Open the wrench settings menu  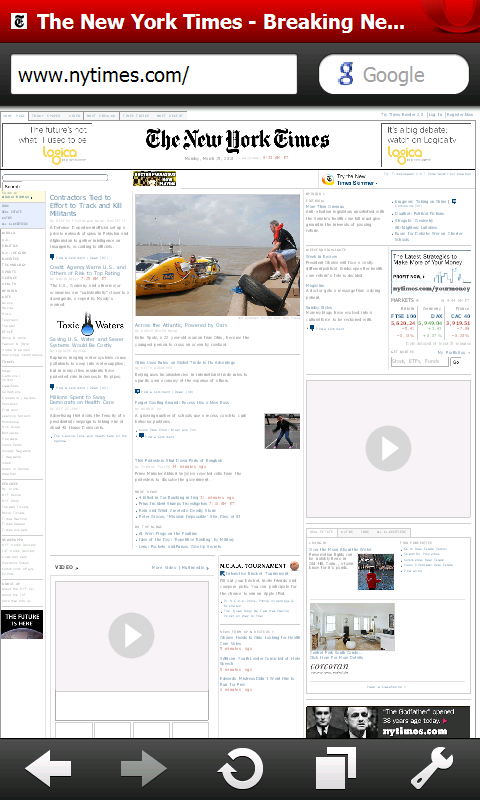click(x=432, y=768)
